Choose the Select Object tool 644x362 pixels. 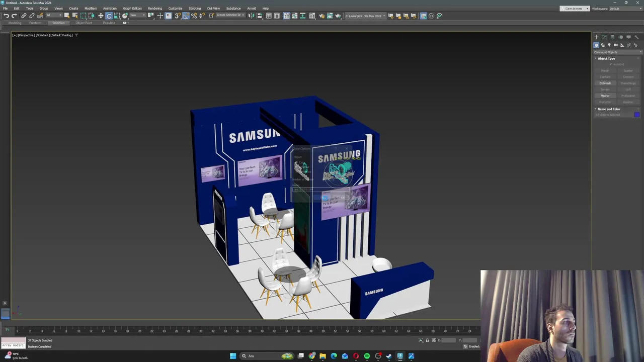pyautogui.click(x=66, y=16)
